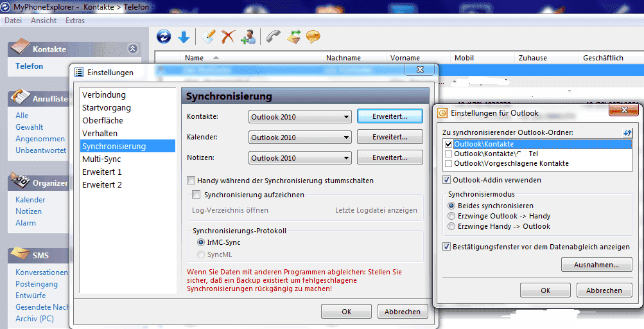The image size is (644, 329).
Task: Open Gewählt calls link
Action: pyautogui.click(x=29, y=127)
